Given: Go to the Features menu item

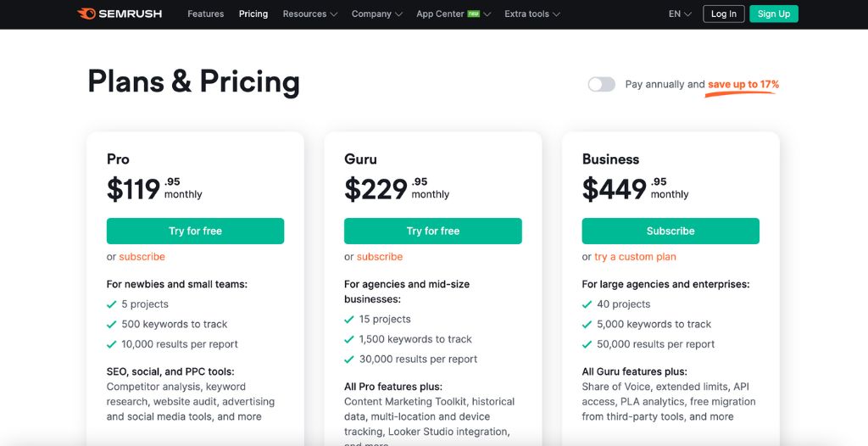Looking at the screenshot, I should [206, 14].
